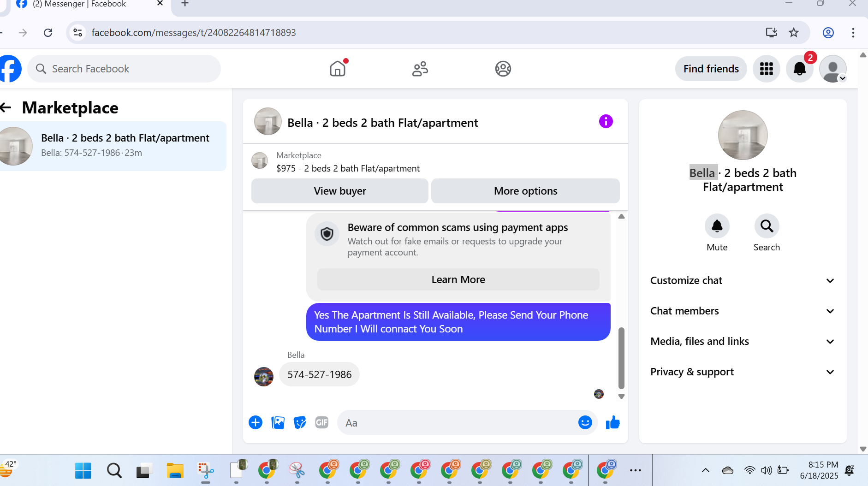868x486 pixels.
Task: Open a new browser tab
Action: [x=185, y=4]
